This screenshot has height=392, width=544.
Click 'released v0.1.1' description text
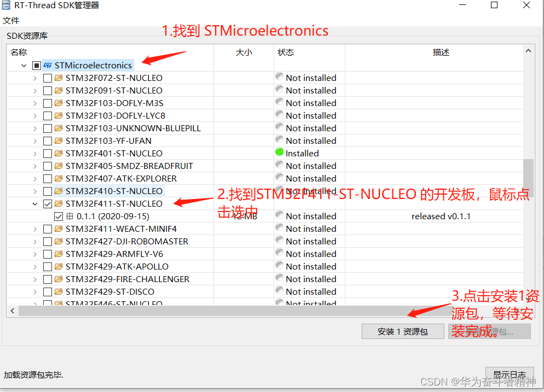click(x=441, y=217)
